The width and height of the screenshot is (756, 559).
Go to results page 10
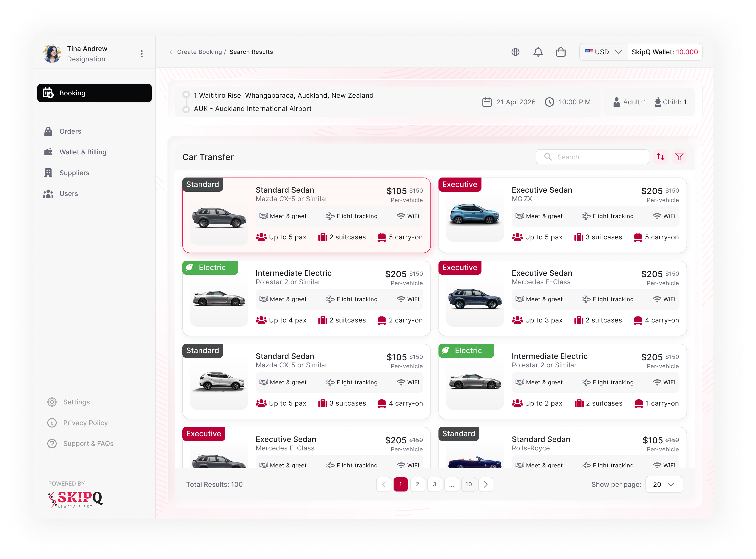(468, 484)
